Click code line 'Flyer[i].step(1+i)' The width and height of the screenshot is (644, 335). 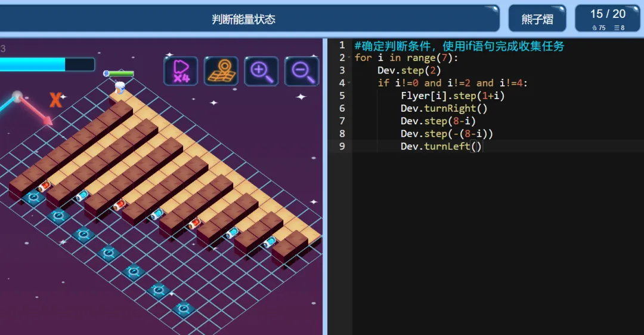453,96
